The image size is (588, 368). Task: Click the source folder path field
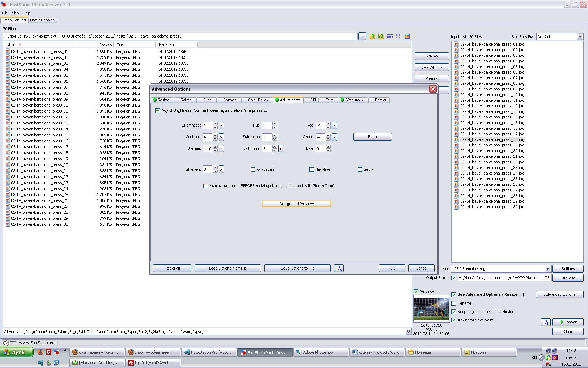(x=180, y=36)
